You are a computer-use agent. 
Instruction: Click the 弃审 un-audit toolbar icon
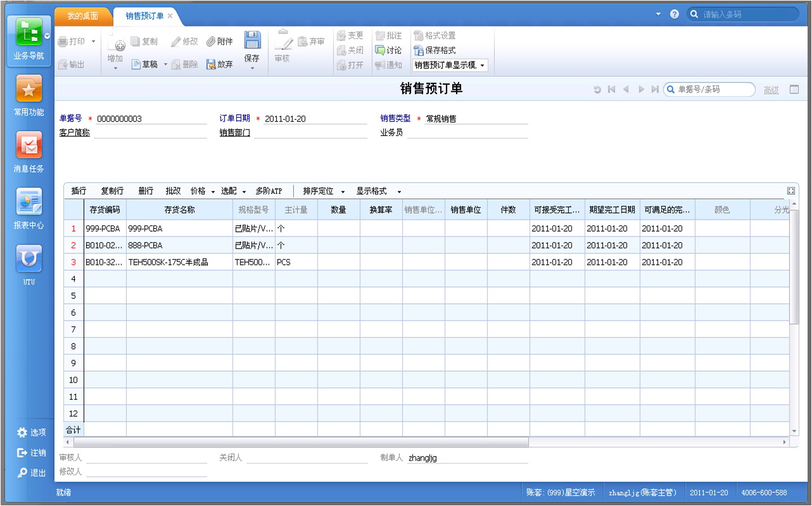pyautogui.click(x=303, y=42)
